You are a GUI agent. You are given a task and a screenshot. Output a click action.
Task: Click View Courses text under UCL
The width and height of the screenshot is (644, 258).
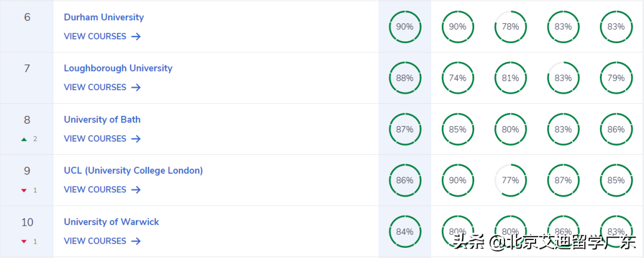coord(95,189)
